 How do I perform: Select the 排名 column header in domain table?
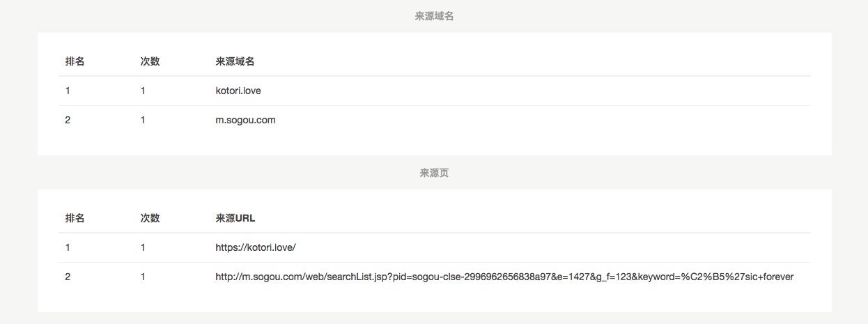(75, 61)
